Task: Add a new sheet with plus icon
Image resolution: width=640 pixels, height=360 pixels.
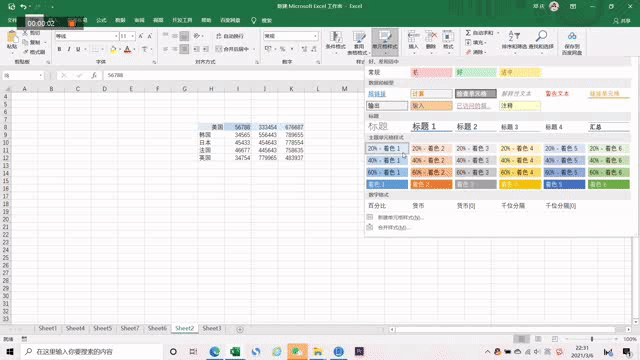Action: tap(240, 329)
